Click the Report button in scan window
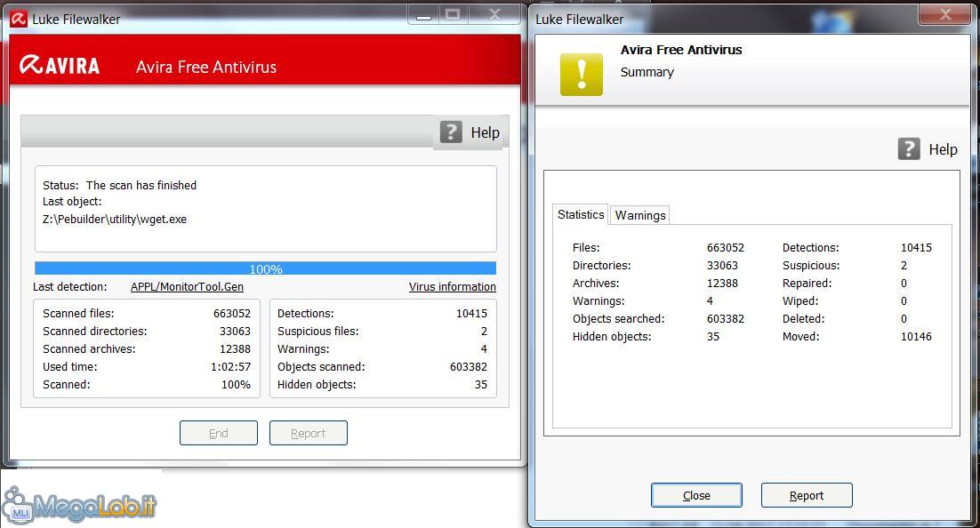The image size is (980, 528). click(308, 433)
